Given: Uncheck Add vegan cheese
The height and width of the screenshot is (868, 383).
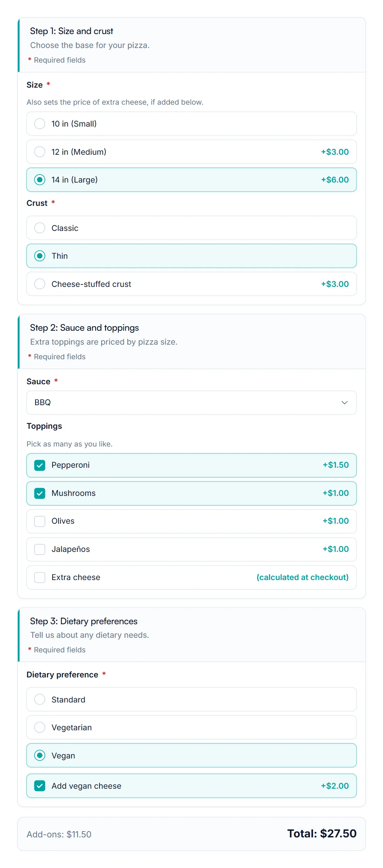Looking at the screenshot, I should (191, 786).
